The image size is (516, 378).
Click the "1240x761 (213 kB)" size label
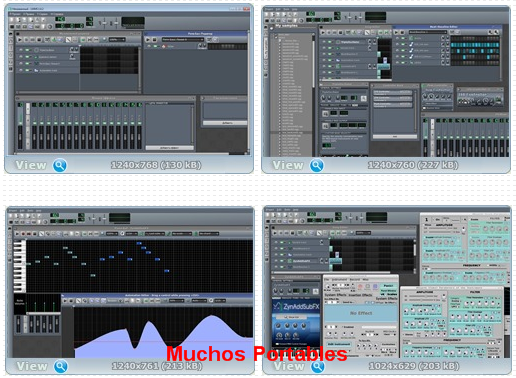point(157,366)
